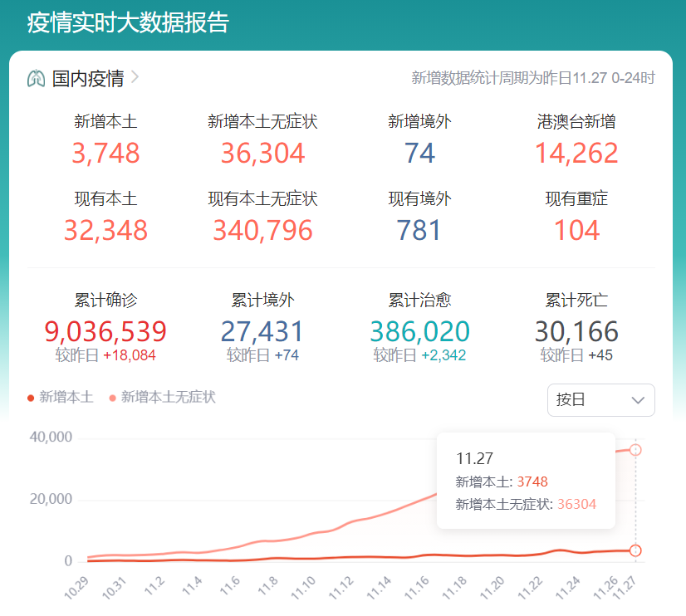The width and height of the screenshot is (686, 616).
Task: Click the 340,796 现有本土无症状 figure
Action: (262, 230)
